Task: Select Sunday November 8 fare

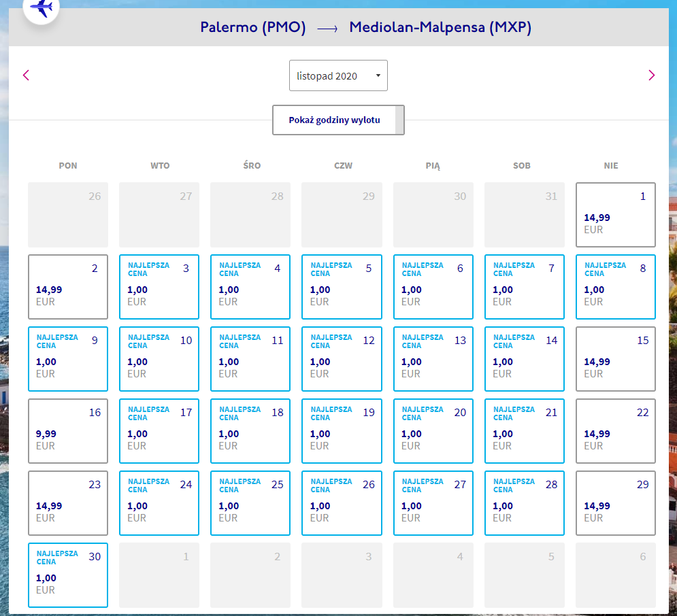Action: point(616,287)
